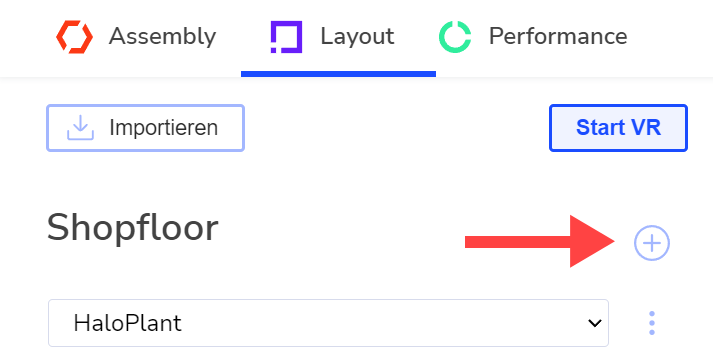Switch to the Assembly tab
Viewport: 713px width, 362px height.
[136, 37]
